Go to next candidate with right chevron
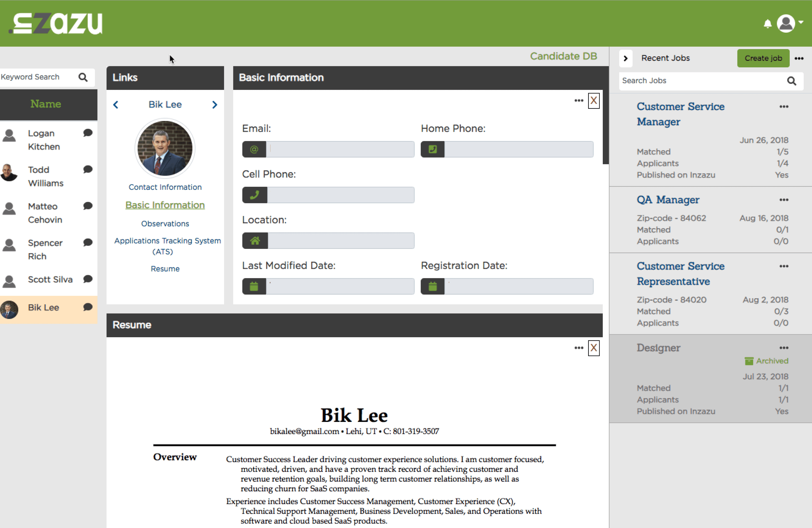This screenshot has width=812, height=528. tap(215, 105)
